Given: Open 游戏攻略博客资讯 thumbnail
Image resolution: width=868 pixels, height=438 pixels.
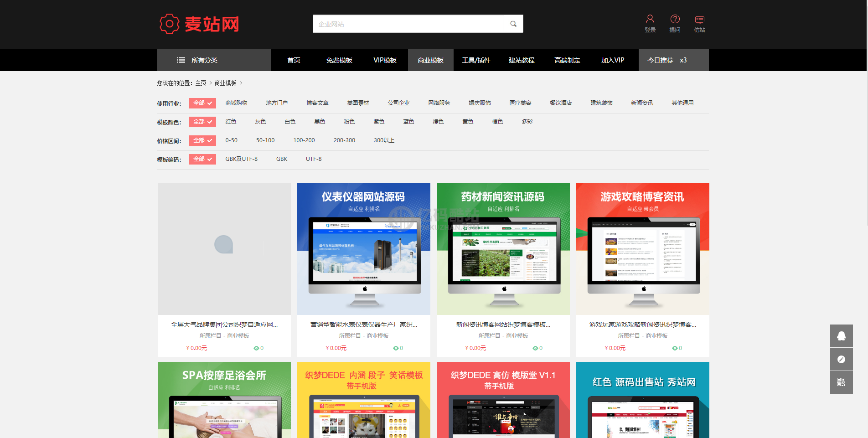Looking at the screenshot, I should tap(643, 249).
